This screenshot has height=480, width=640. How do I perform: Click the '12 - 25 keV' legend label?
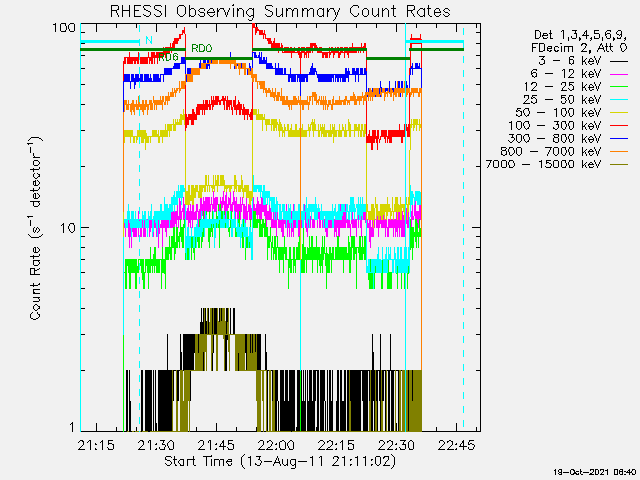(x=562, y=87)
